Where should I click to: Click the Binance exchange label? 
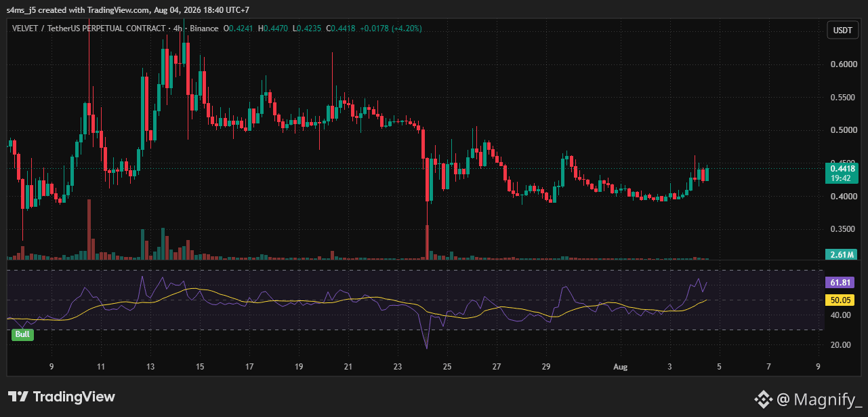pyautogui.click(x=204, y=28)
